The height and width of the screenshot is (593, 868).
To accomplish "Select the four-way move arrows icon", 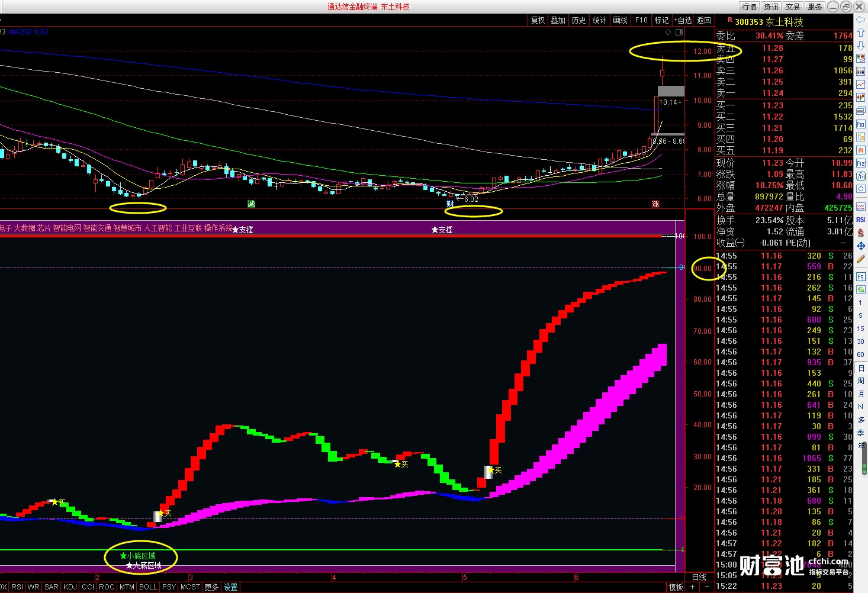I will (x=860, y=245).
